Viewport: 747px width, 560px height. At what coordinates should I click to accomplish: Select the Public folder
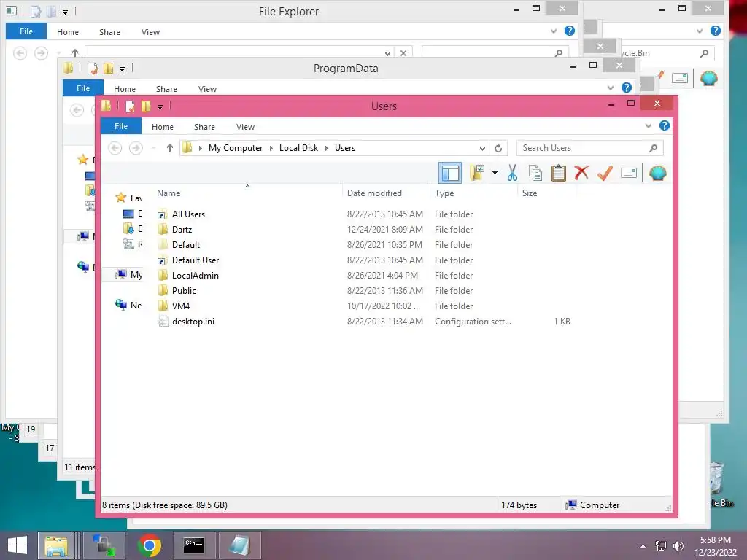[184, 290]
